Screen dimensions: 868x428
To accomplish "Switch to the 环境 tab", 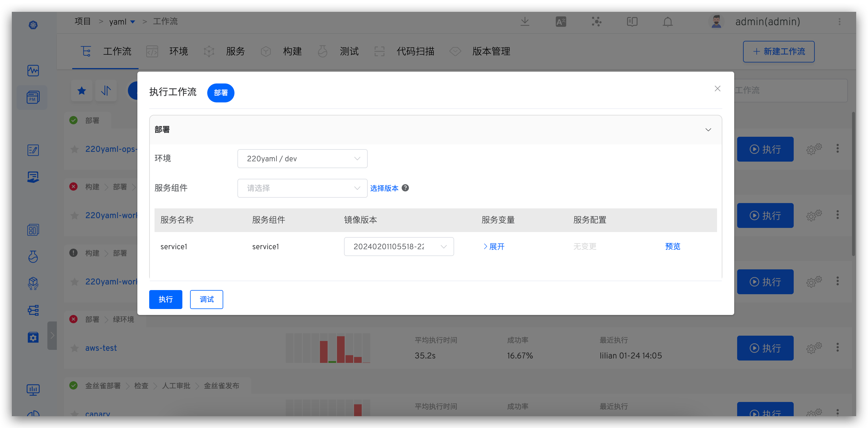I will coord(178,52).
